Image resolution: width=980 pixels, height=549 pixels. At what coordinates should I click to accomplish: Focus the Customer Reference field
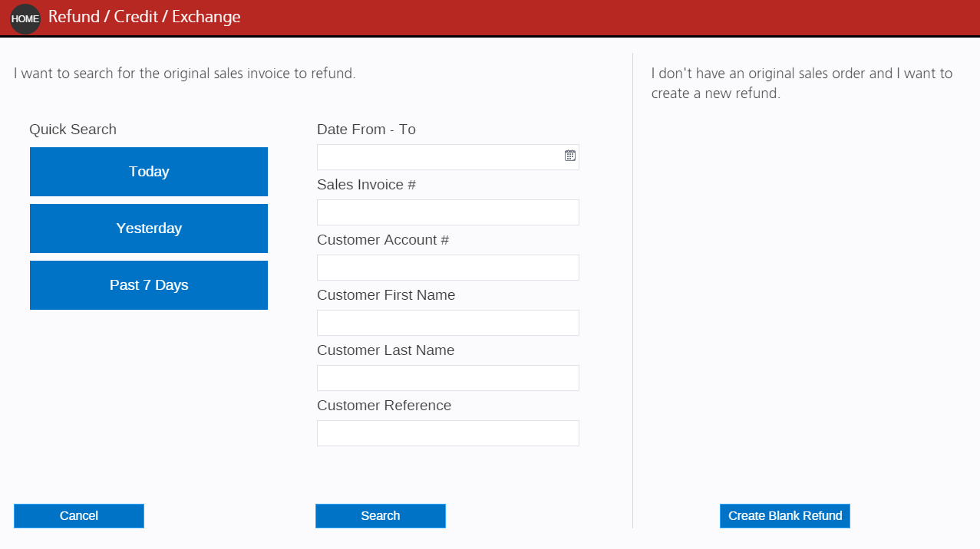[x=448, y=433]
